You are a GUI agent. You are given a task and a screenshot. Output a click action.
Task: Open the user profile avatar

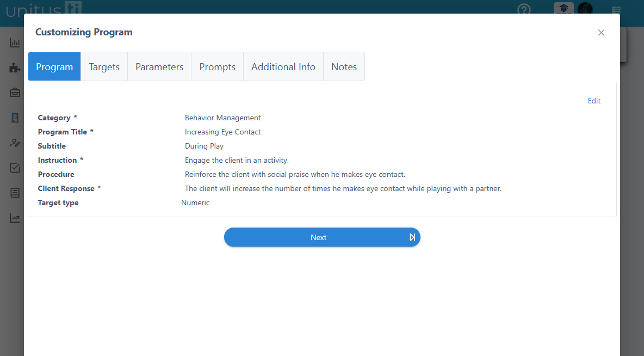[585, 8]
